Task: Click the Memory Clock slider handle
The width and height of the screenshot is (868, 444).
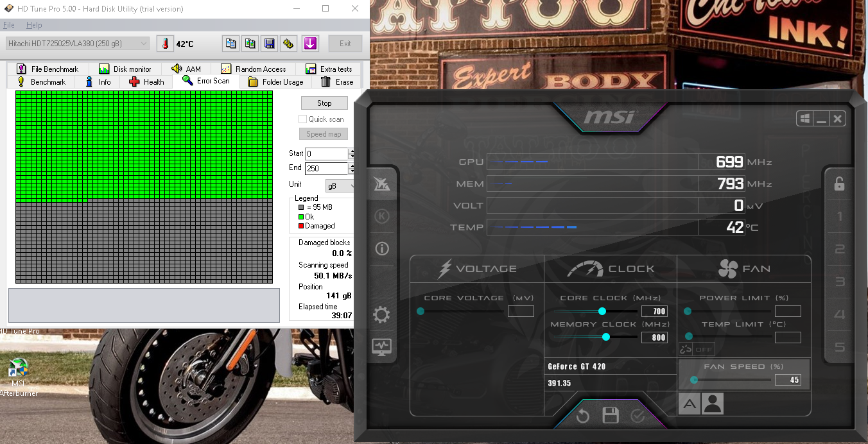Action: [605, 337]
